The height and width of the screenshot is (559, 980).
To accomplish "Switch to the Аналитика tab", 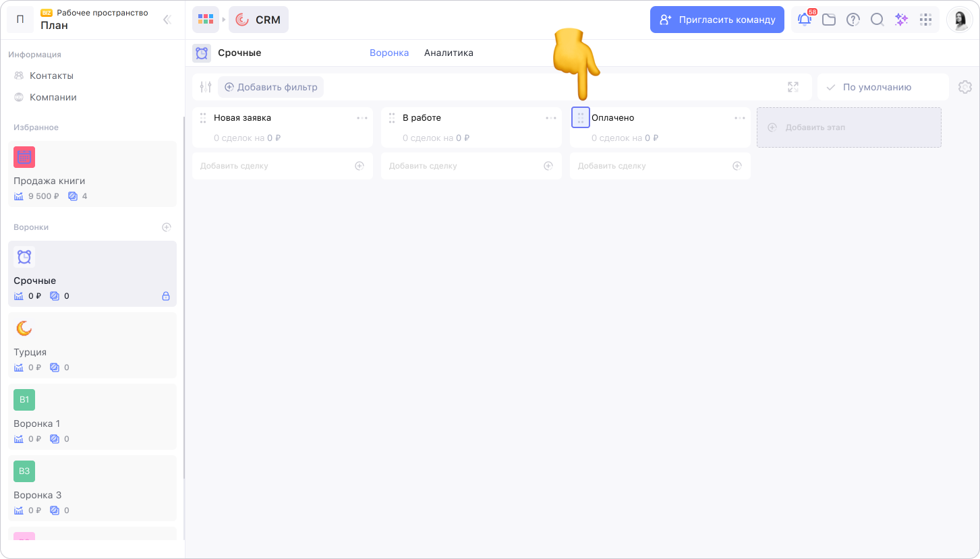I will click(x=449, y=53).
